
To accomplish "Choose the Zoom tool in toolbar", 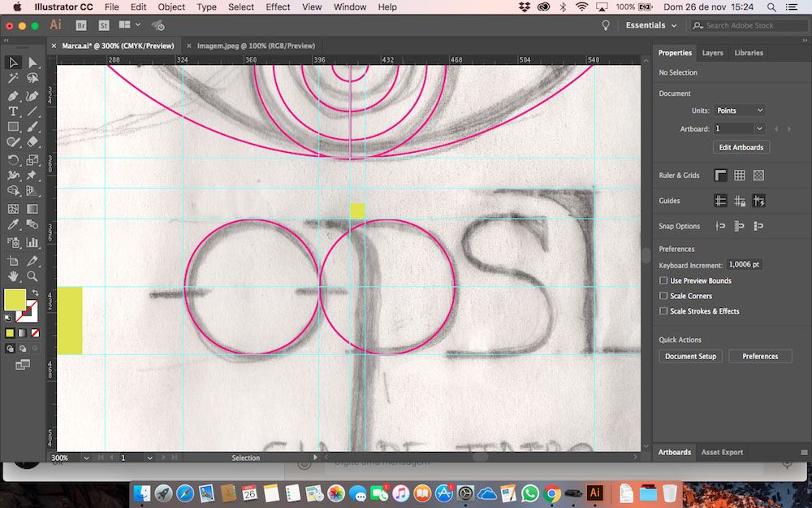I will (32, 276).
